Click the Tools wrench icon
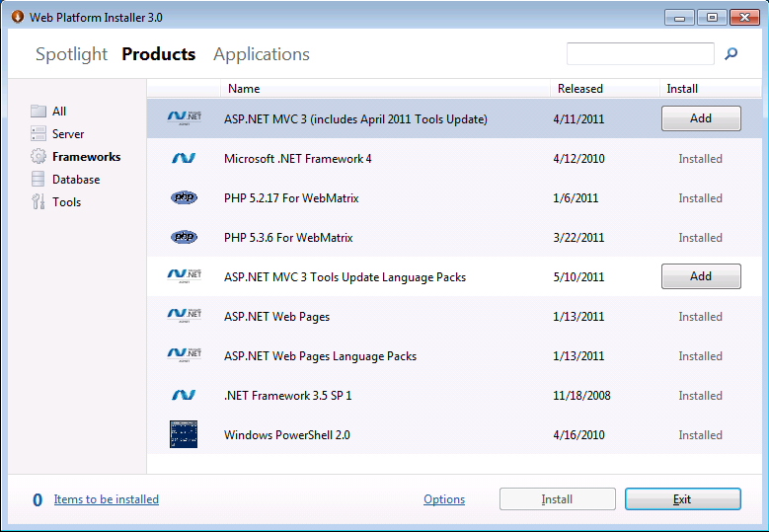 tap(38, 201)
